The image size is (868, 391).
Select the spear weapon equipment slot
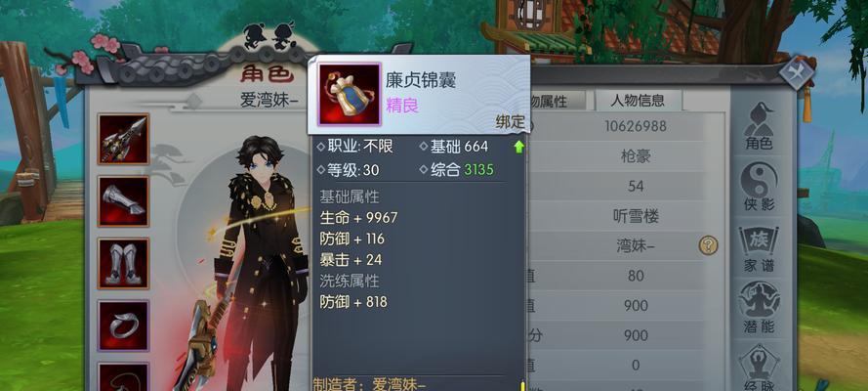tap(123, 139)
